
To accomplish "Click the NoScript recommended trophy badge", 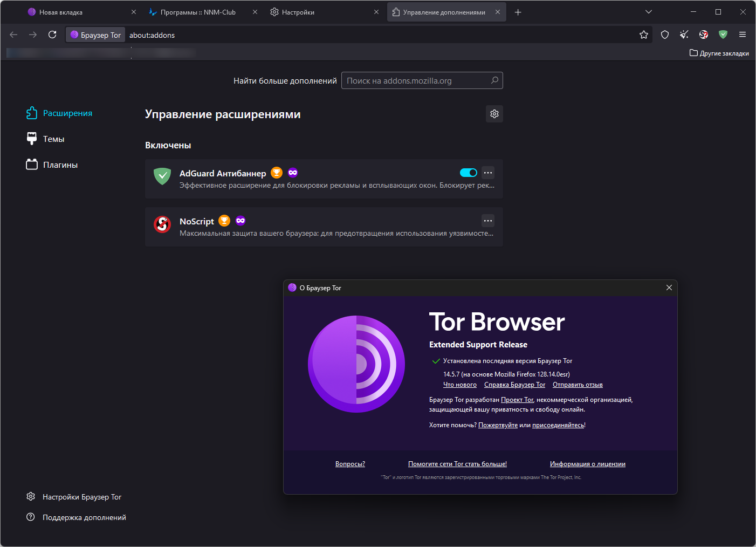I will coord(224,221).
